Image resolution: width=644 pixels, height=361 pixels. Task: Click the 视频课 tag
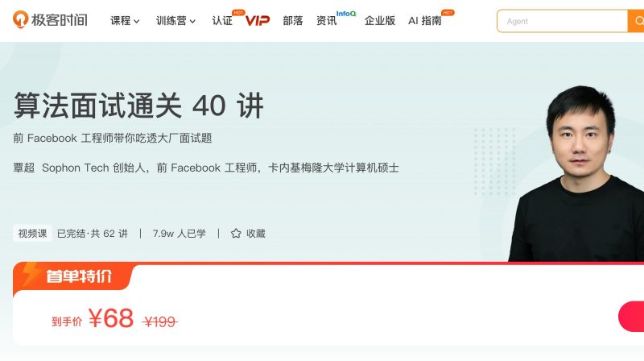(32, 234)
